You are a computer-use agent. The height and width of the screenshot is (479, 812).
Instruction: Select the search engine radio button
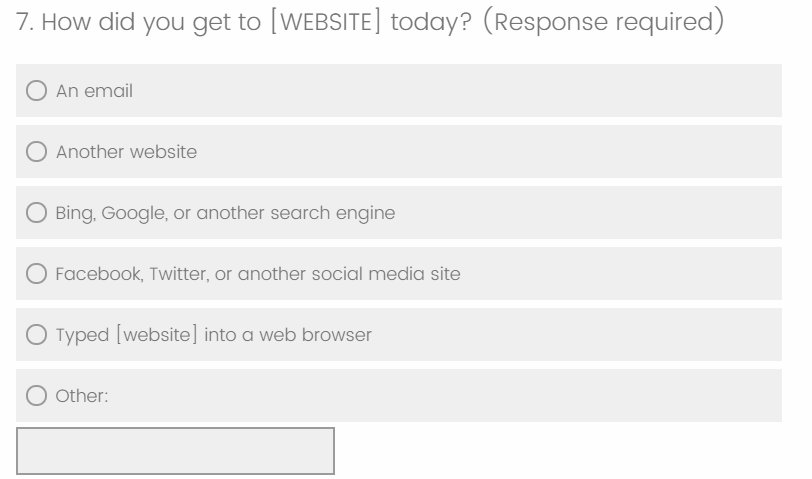(36, 213)
